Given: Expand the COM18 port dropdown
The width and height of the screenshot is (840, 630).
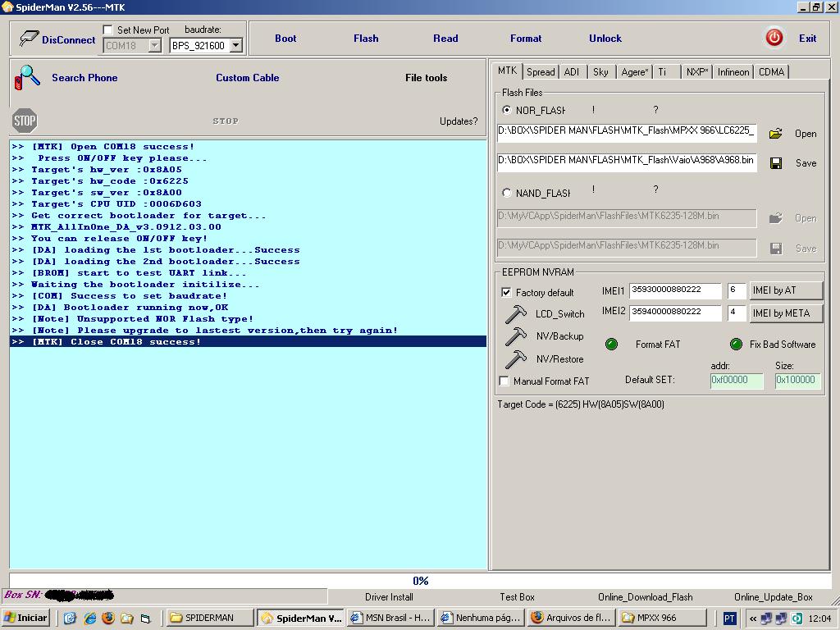Looking at the screenshot, I should 154,46.
